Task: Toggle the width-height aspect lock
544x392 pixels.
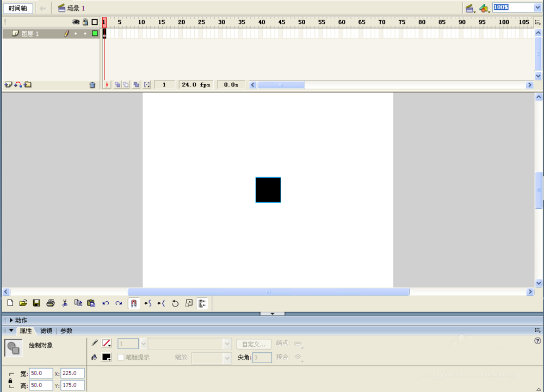Action: coord(11,381)
